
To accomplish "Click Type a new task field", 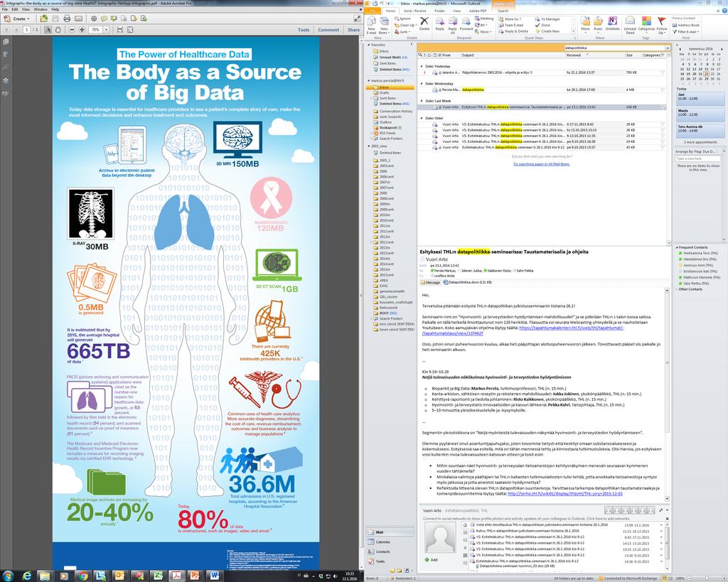I will pyautogui.click(x=698, y=158).
